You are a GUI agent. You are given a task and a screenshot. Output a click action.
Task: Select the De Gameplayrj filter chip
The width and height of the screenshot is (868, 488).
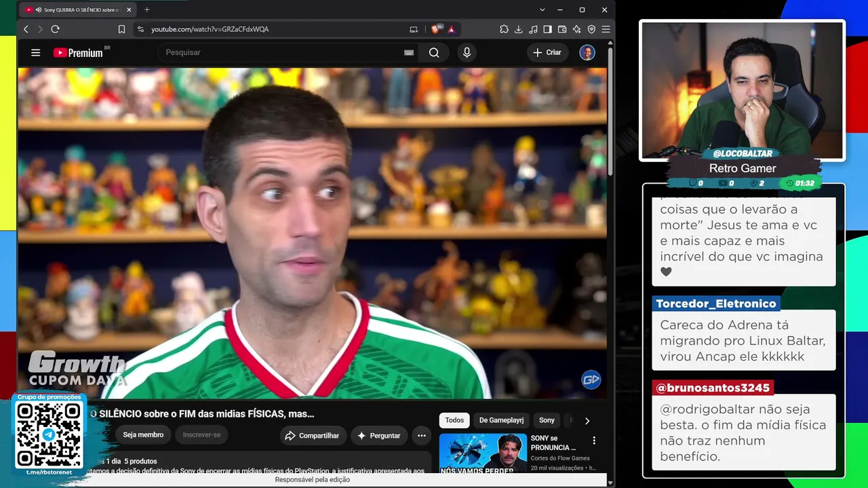pyautogui.click(x=502, y=420)
